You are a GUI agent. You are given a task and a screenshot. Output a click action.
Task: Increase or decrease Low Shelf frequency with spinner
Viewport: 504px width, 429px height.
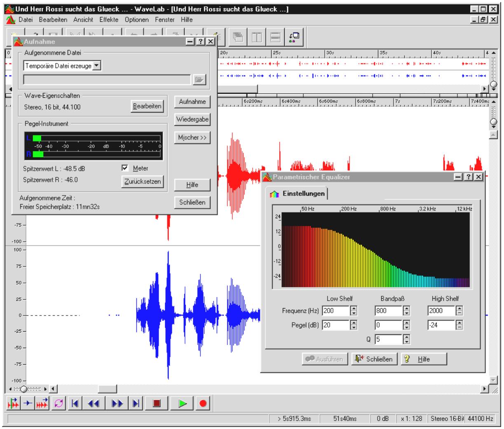pos(354,311)
